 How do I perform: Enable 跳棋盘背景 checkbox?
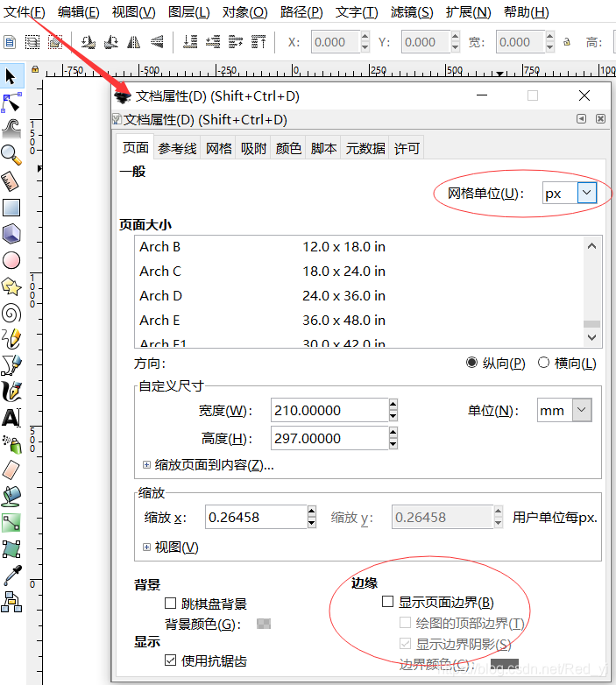[x=170, y=604]
